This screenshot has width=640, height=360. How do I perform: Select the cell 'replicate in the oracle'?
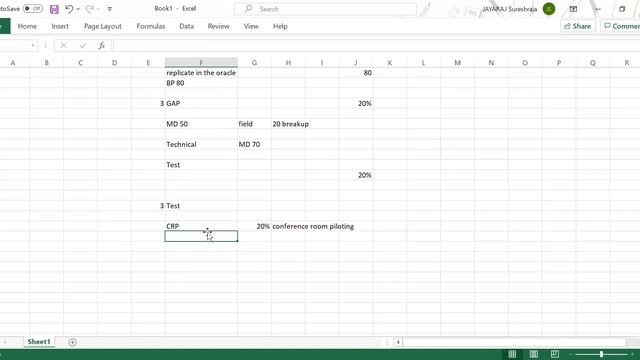click(201, 73)
